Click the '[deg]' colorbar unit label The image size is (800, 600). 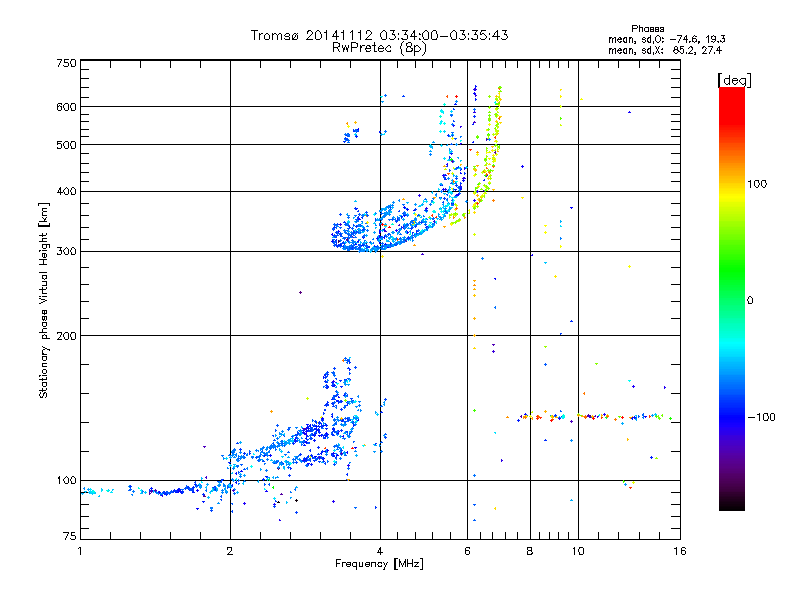point(734,80)
